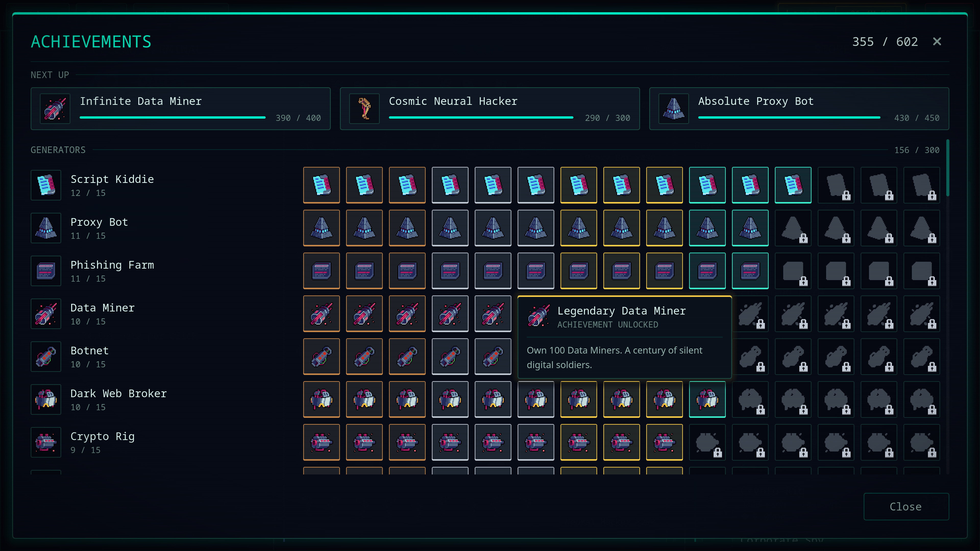
Task: Click the "Crypto Rig" row label
Action: pyautogui.click(x=103, y=436)
